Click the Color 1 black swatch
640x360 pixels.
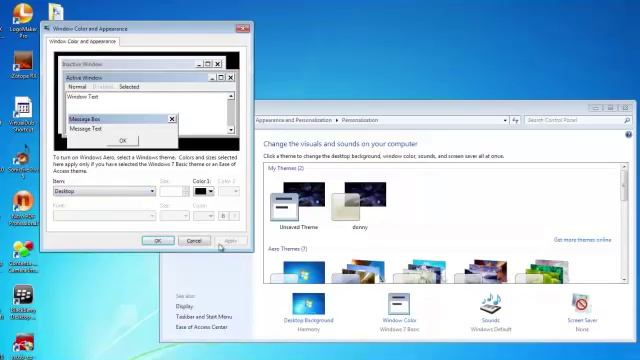tap(200, 191)
